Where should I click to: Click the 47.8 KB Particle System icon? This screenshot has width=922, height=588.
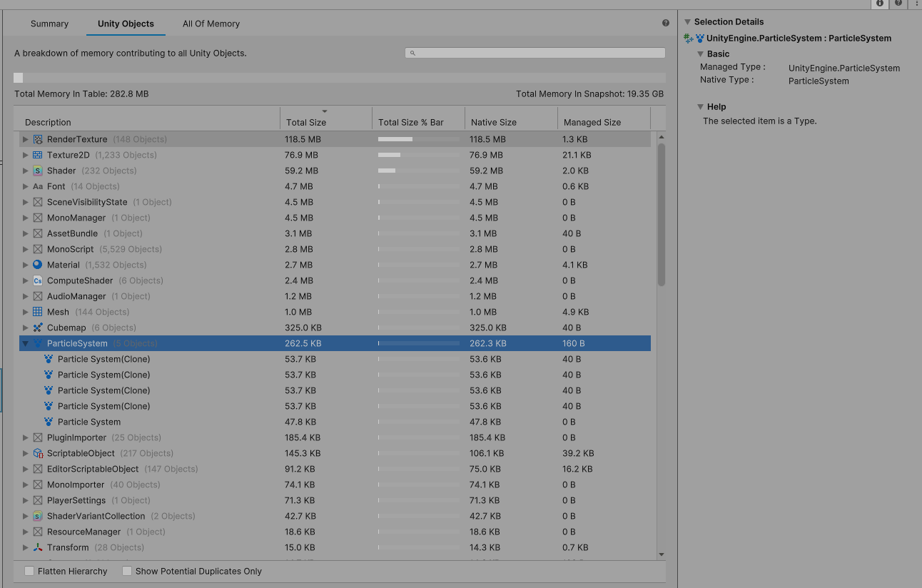point(49,422)
